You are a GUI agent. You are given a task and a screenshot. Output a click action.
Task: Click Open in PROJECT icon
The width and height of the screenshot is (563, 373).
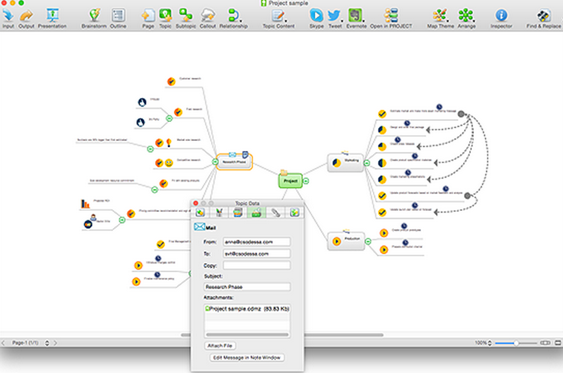[x=391, y=15]
